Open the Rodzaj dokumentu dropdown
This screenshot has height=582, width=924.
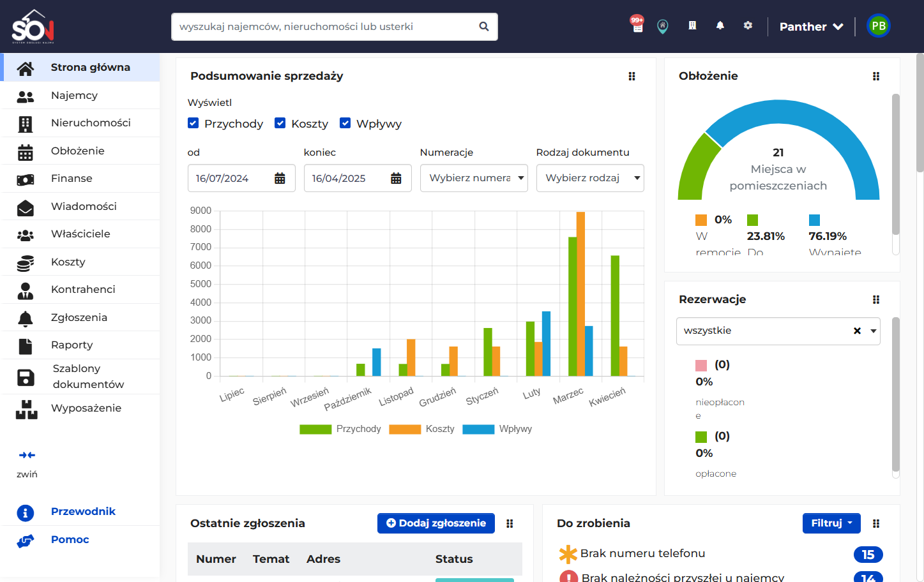click(590, 178)
